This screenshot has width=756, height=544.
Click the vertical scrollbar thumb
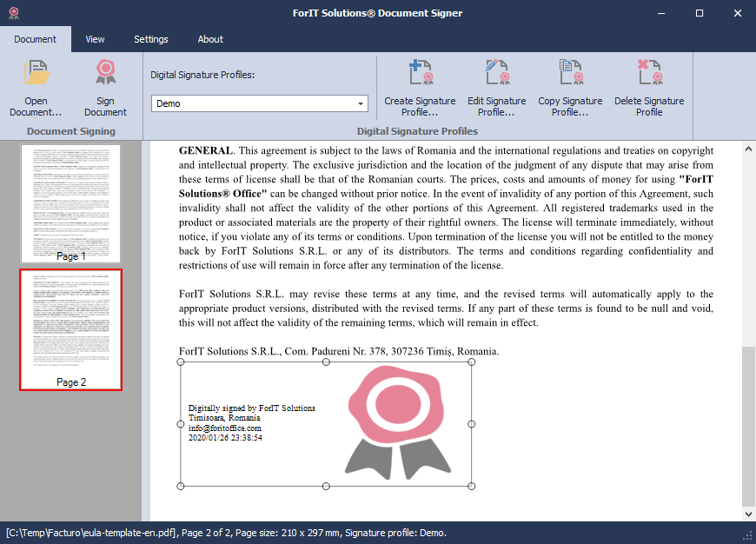[748, 426]
